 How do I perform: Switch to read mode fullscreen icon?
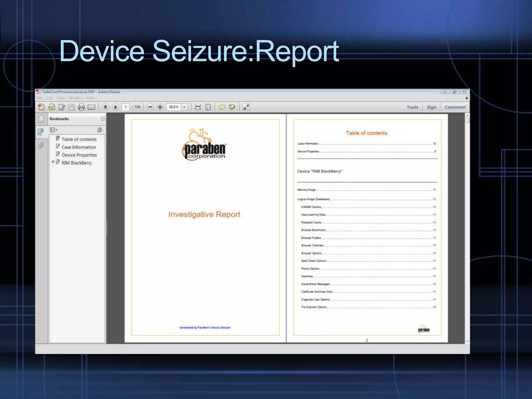(x=246, y=107)
